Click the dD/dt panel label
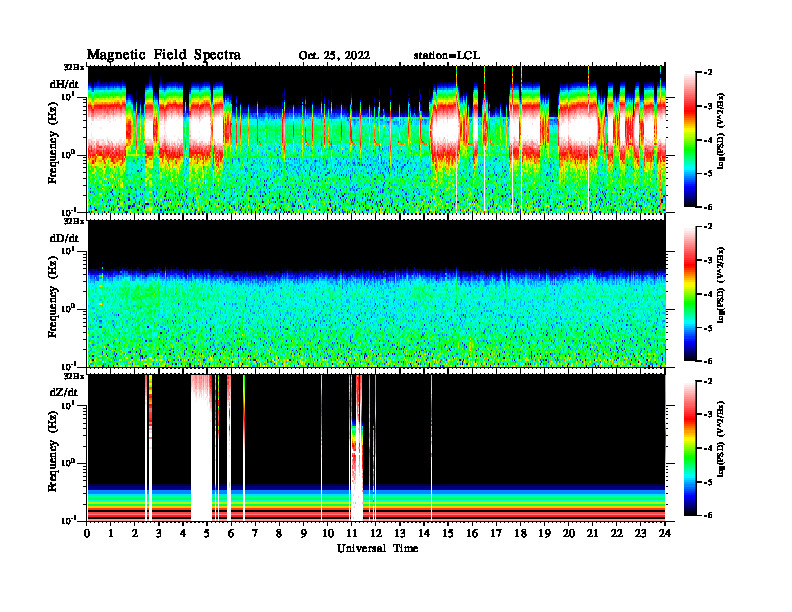 (x=64, y=238)
